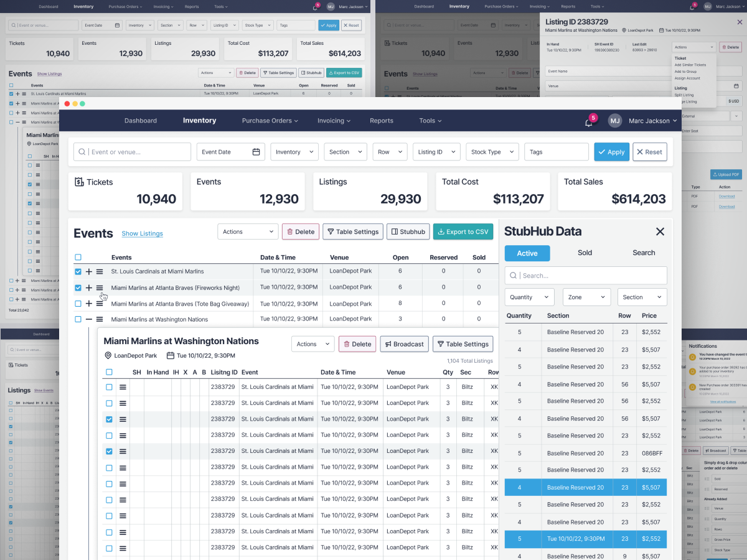This screenshot has width=747, height=560.
Task: Click the Event or venue search field
Action: [x=133, y=152]
